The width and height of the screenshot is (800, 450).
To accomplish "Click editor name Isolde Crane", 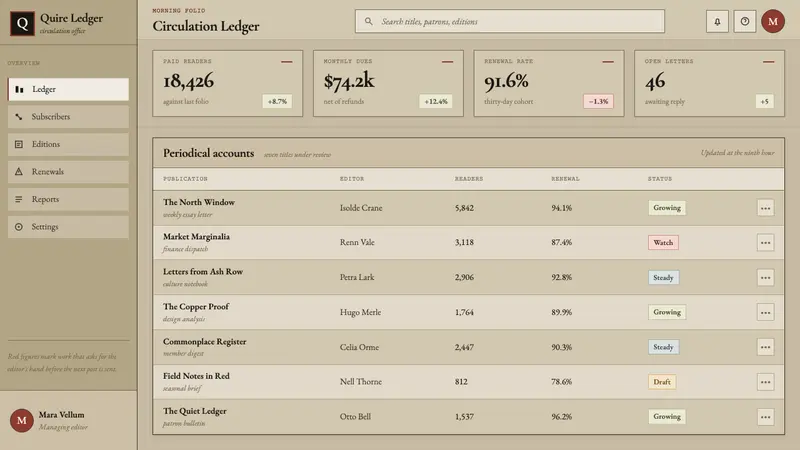I will (x=361, y=208).
